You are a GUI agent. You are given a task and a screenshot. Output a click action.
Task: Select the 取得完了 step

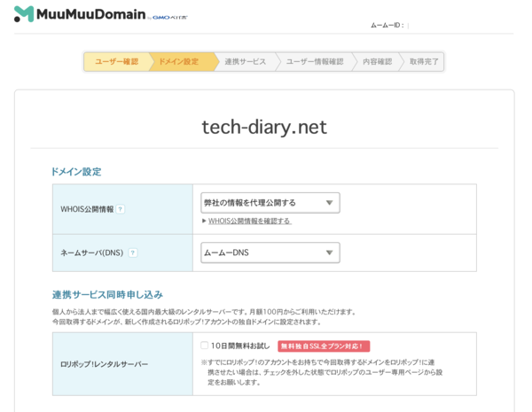[424, 62]
